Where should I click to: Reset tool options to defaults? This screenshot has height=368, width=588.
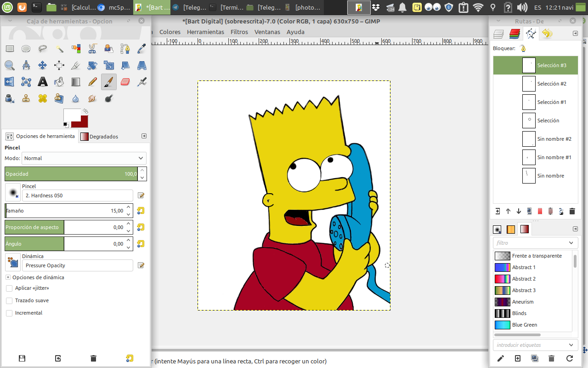click(130, 358)
